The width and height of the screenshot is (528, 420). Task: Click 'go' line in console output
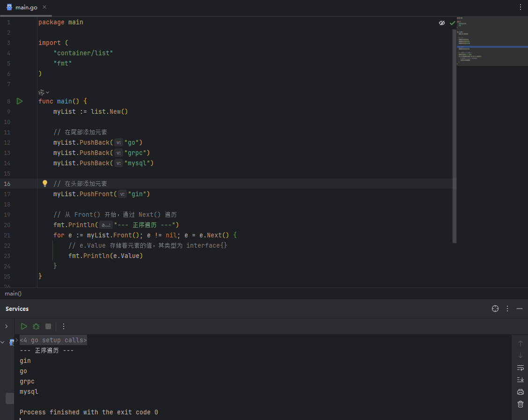[x=23, y=371]
